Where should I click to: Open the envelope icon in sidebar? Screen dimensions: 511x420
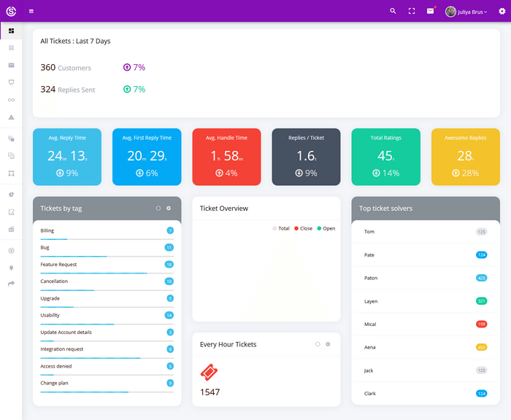tap(12, 65)
